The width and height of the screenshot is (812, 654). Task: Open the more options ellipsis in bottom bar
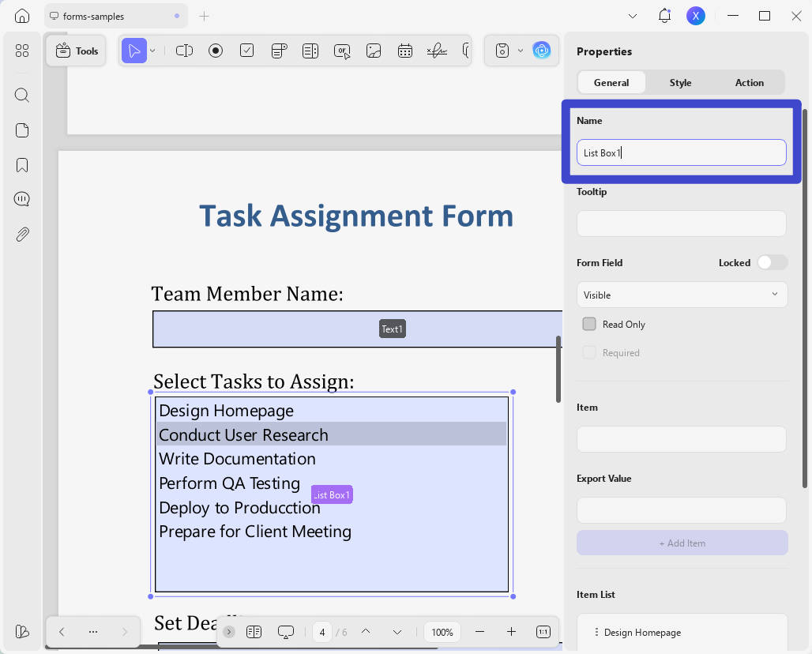click(93, 631)
